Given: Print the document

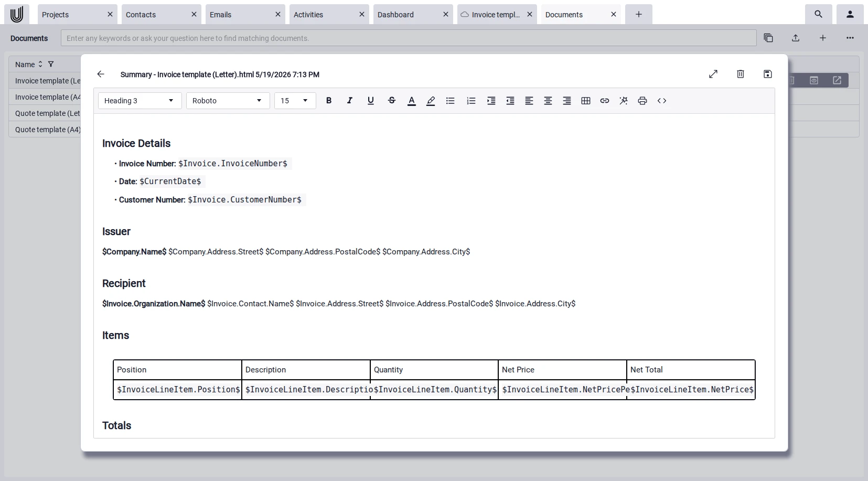Looking at the screenshot, I should (x=642, y=101).
